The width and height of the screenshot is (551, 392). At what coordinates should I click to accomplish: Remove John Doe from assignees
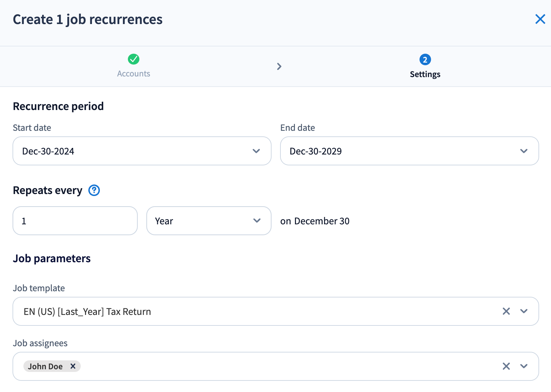pyautogui.click(x=73, y=366)
